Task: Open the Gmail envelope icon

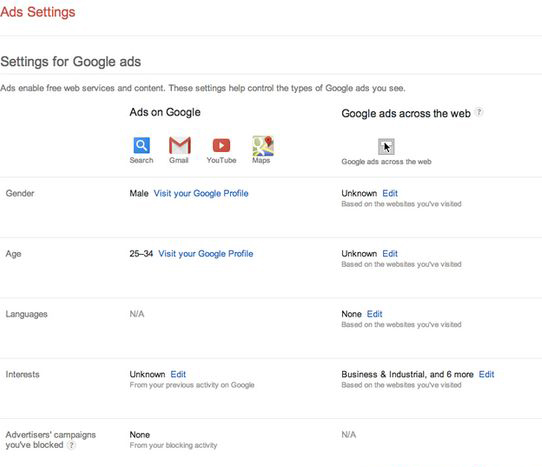Action: pos(179,145)
